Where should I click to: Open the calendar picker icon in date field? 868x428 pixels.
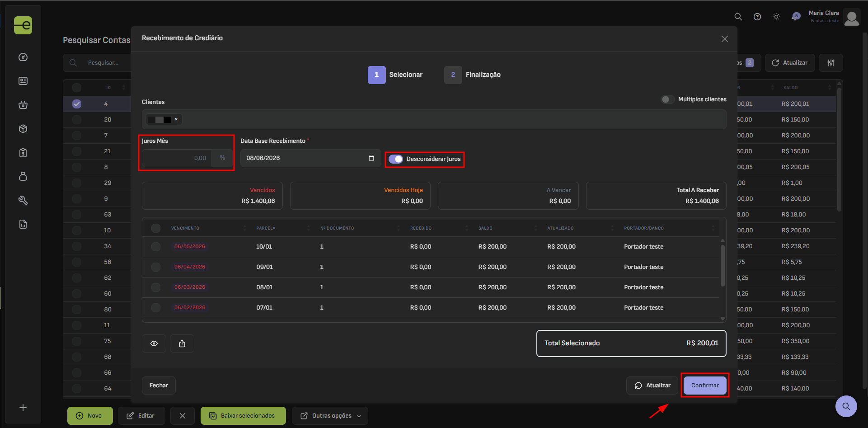pos(371,158)
